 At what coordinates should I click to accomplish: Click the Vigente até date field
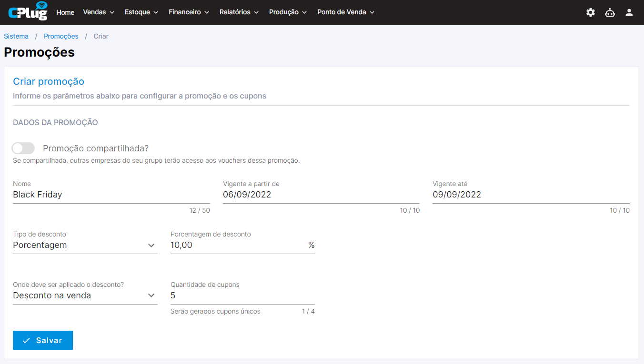531,195
